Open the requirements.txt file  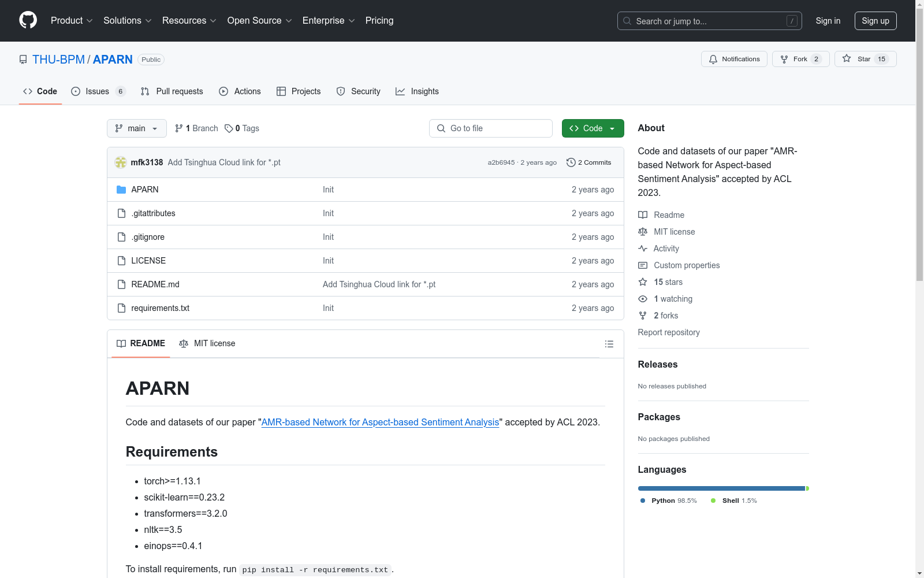(x=161, y=308)
